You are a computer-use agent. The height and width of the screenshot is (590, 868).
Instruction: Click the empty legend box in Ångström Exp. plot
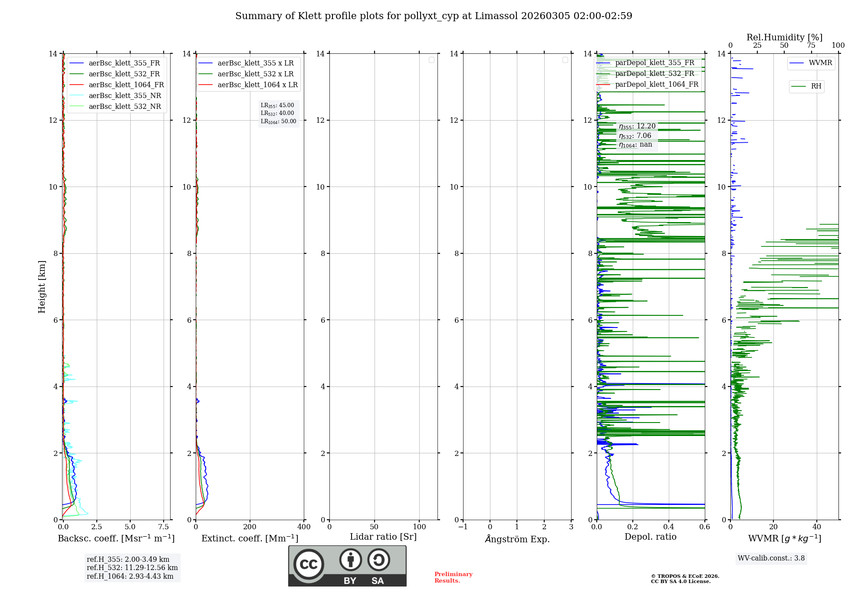(x=565, y=60)
